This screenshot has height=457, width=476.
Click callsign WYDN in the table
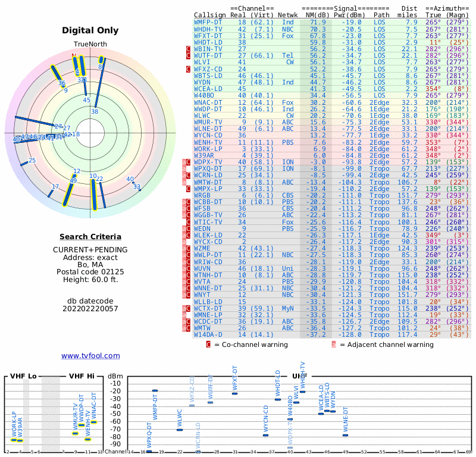(202, 82)
